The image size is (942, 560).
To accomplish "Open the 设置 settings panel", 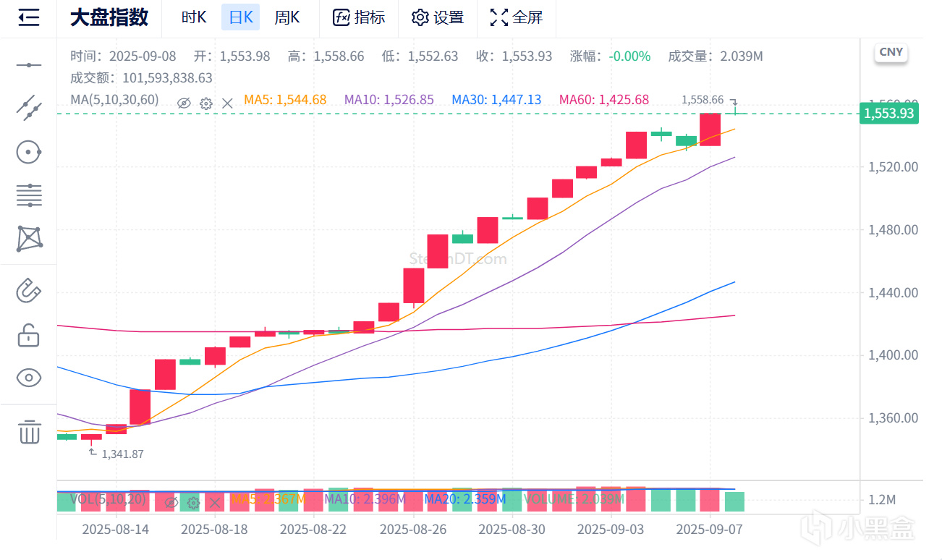I will (x=437, y=18).
